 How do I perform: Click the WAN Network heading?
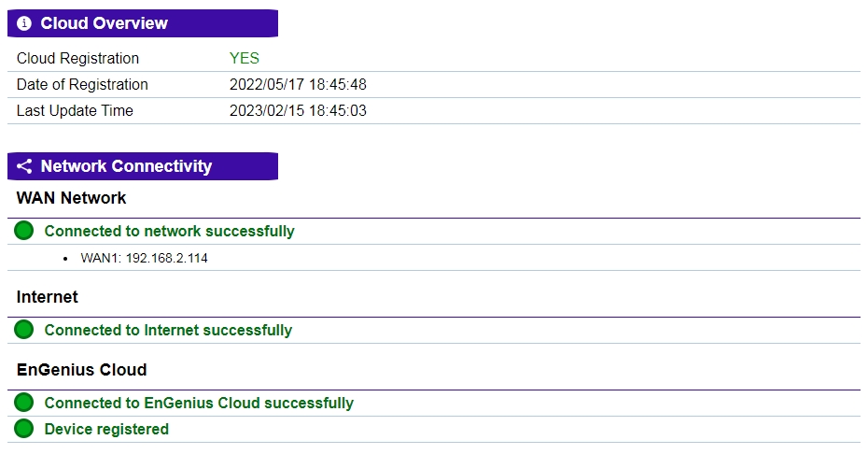point(71,198)
